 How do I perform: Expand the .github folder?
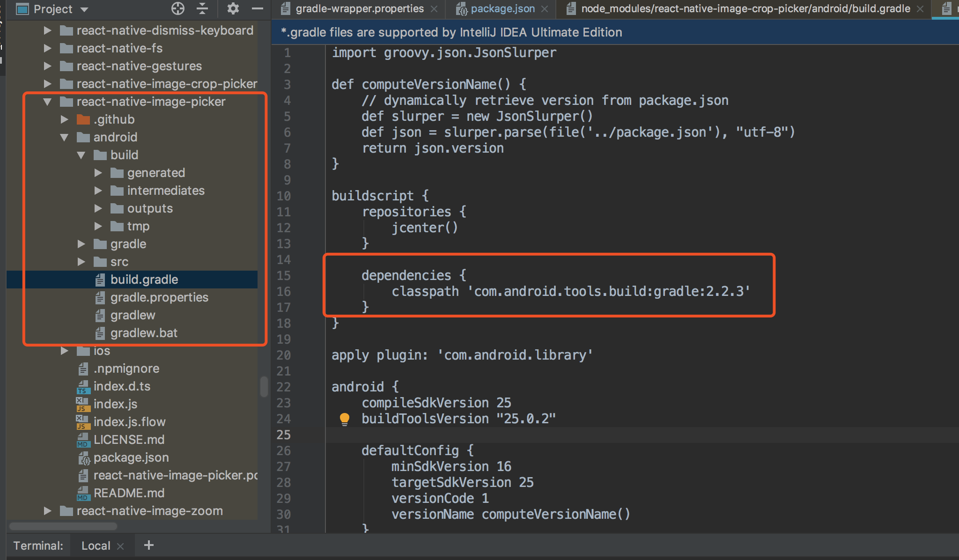64,119
